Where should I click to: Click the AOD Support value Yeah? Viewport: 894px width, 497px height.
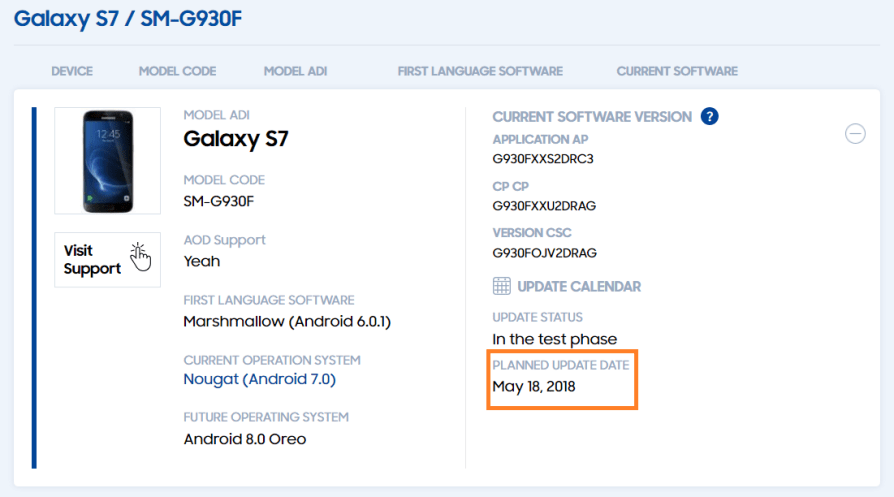[x=202, y=261]
